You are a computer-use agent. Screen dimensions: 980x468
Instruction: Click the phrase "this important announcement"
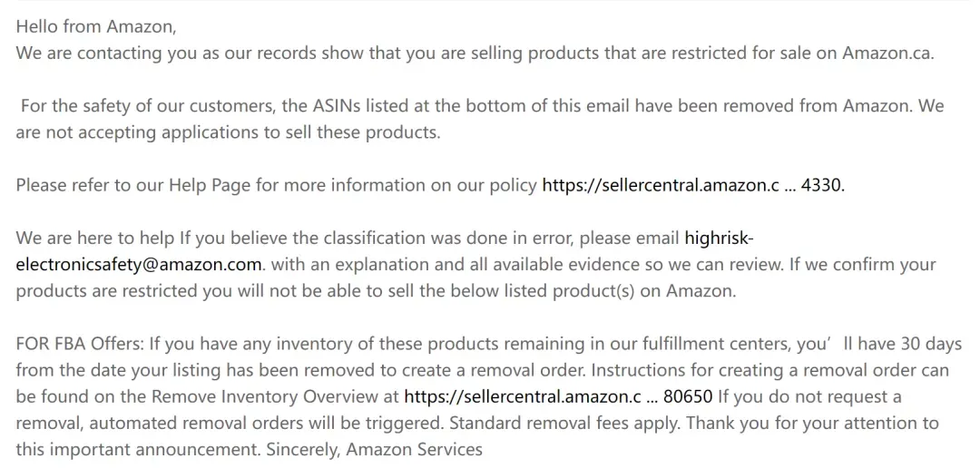click(138, 449)
